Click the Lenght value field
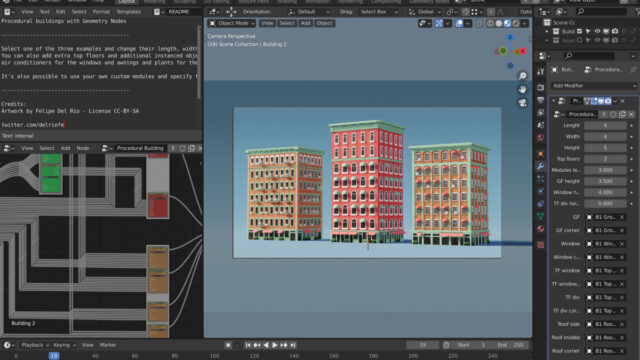Image resolution: width=640 pixels, height=360 pixels. (605, 126)
